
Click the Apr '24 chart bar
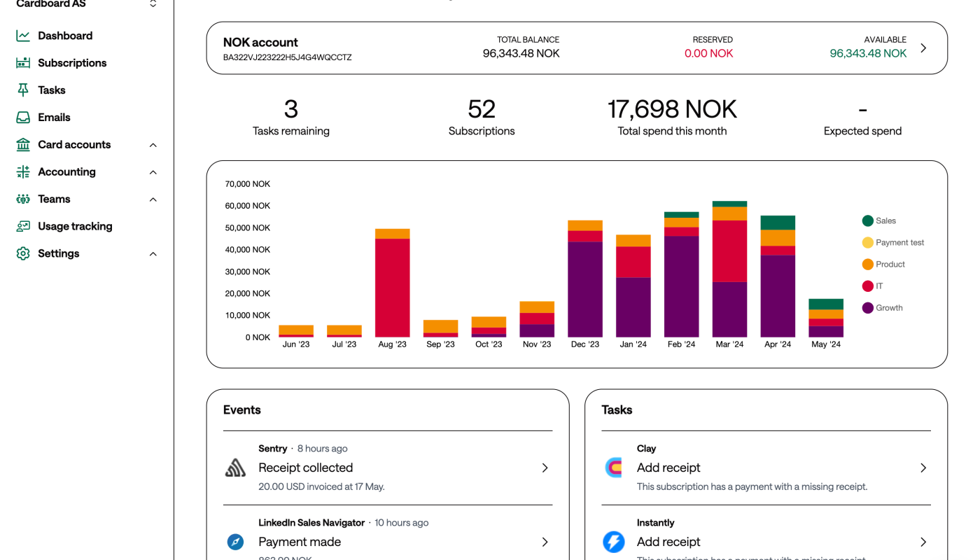click(x=778, y=276)
